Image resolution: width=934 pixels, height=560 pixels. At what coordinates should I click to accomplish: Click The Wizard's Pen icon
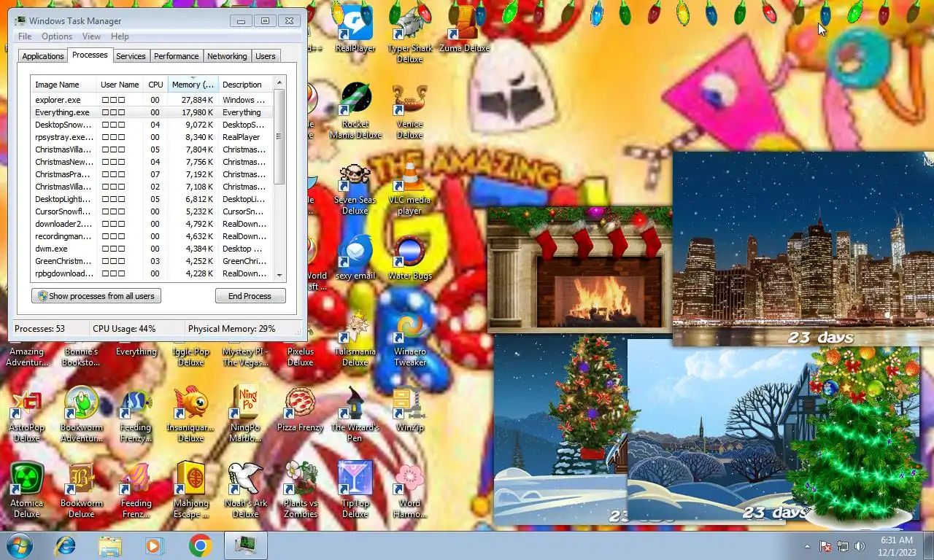pyautogui.click(x=355, y=414)
